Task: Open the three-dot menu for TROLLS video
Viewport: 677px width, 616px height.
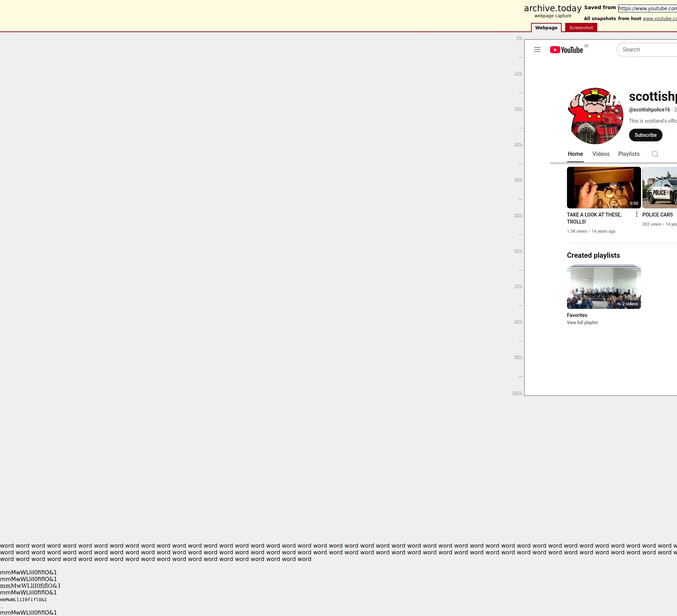Action: pos(636,214)
